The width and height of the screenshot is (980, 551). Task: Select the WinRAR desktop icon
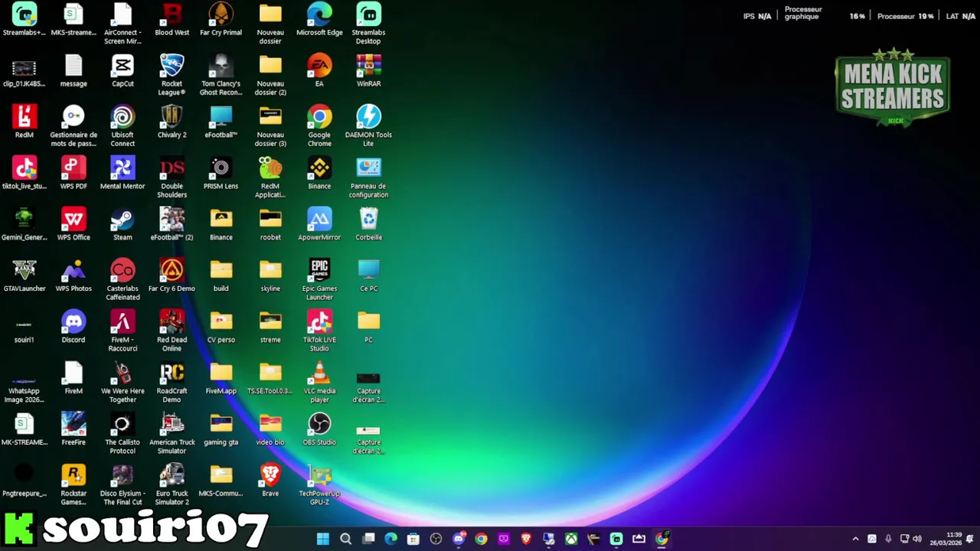click(x=368, y=71)
